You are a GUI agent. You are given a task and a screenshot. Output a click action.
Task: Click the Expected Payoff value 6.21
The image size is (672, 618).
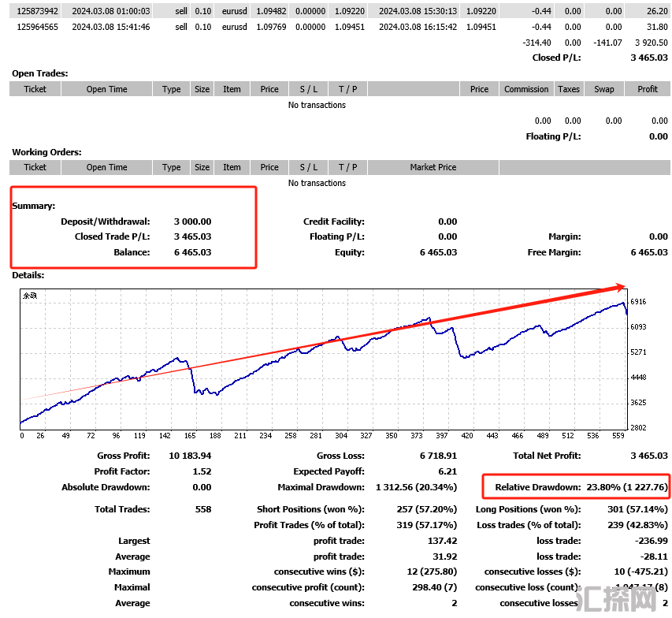coord(447,471)
